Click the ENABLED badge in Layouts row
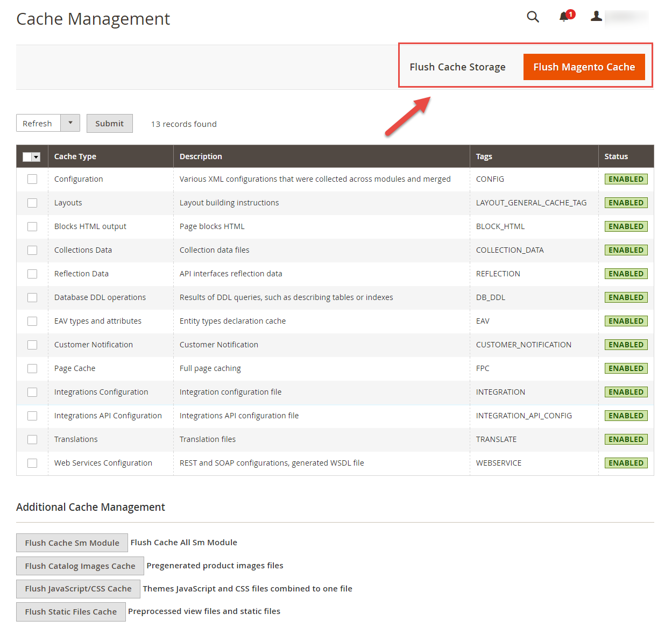 [x=626, y=203]
